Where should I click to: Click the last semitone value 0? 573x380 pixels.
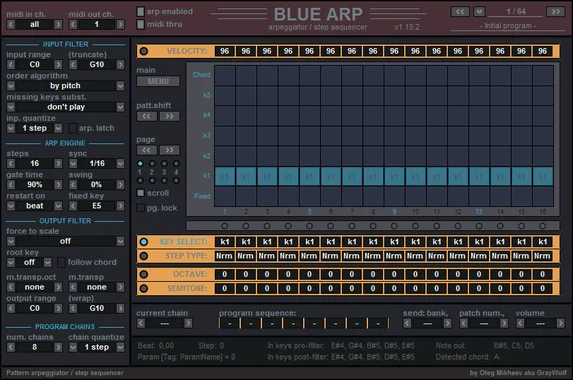point(543,288)
